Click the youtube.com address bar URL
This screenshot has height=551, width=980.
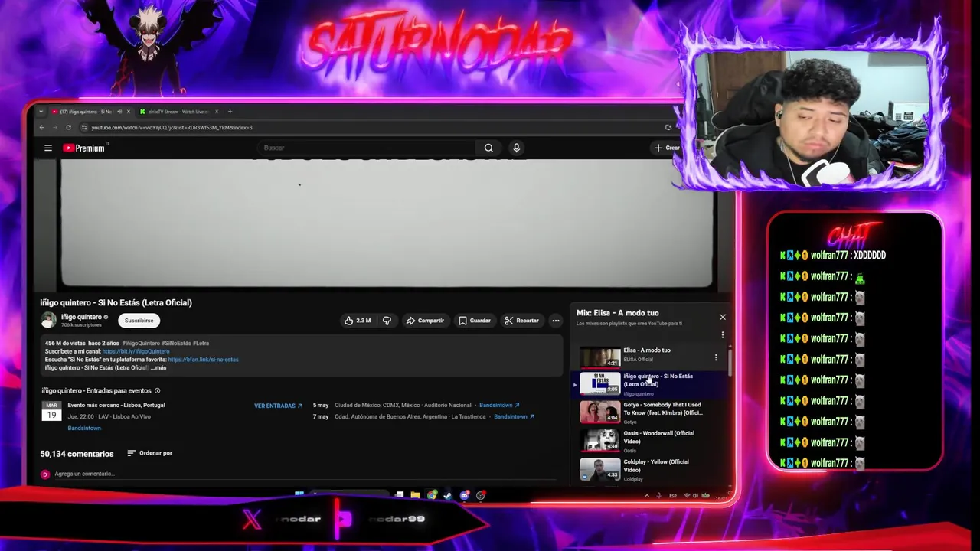(x=171, y=128)
